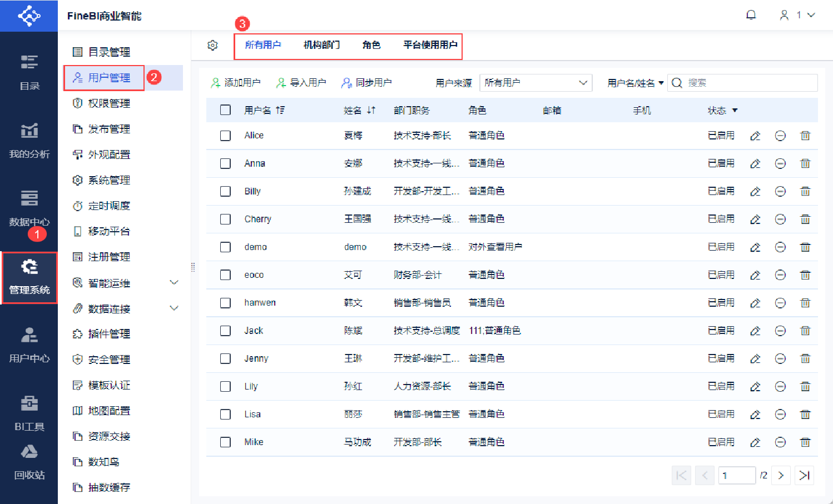Open the notification bell icon
Image resolution: width=833 pixels, height=504 pixels.
(x=751, y=15)
